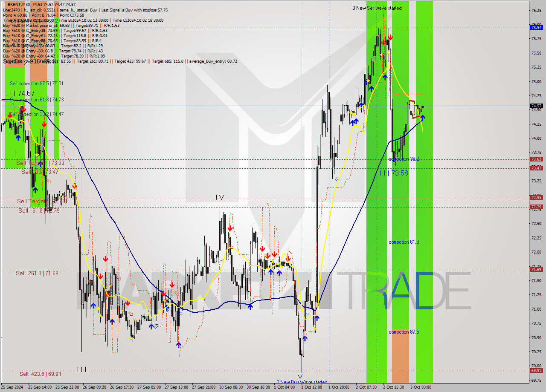Click the '27 Sep 13:00' time axis label

pyautogui.click(x=176, y=387)
